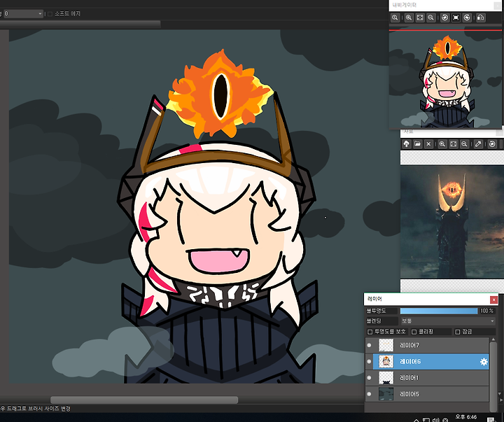Open the taskbar network icon
The height and width of the screenshot is (422, 504).
tap(426, 420)
